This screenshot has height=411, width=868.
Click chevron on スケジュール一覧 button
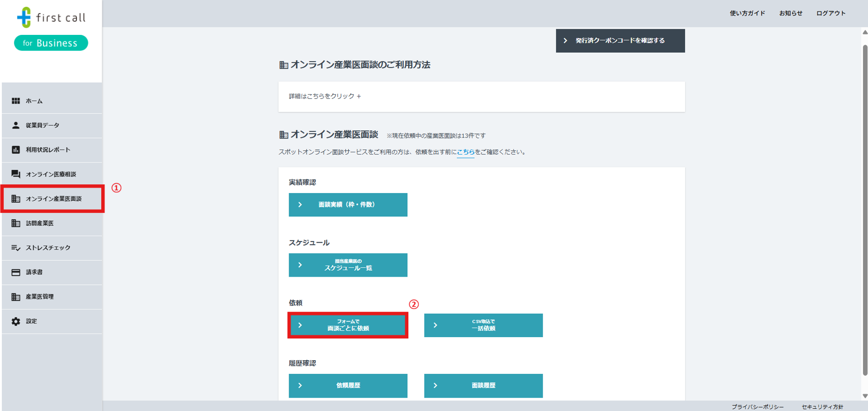pyautogui.click(x=300, y=265)
